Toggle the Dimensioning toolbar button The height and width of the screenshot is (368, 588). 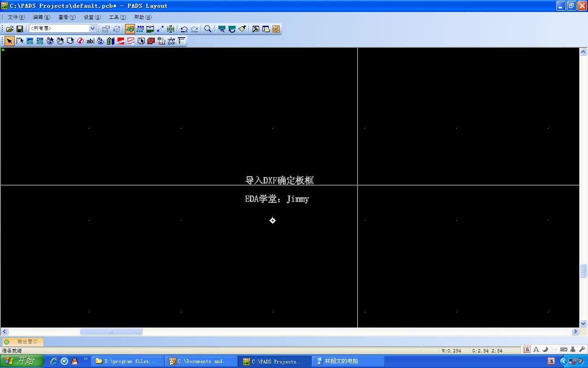point(150,29)
